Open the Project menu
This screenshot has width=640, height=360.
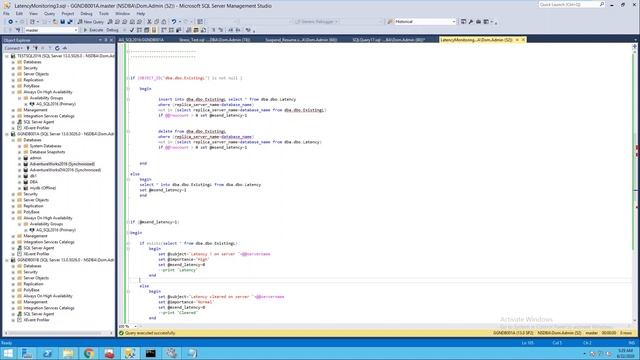pyautogui.click(x=68, y=13)
